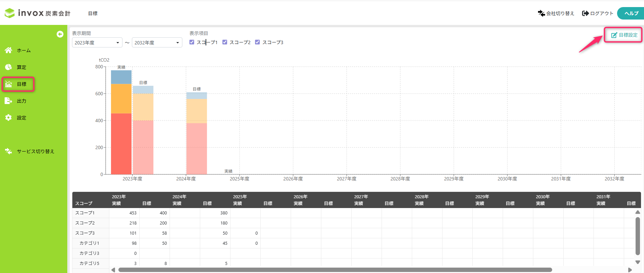Click table scroll up arrow
The image size is (644, 273).
click(638, 212)
